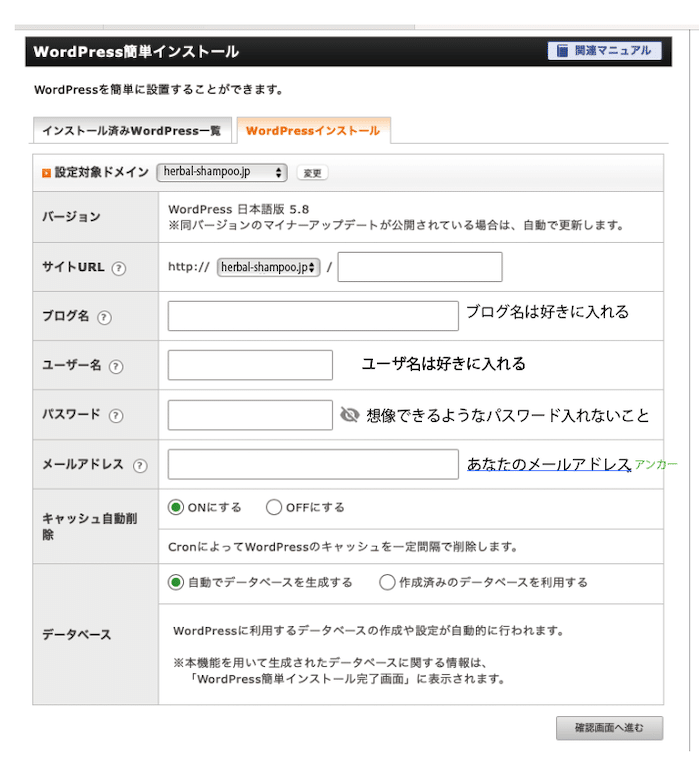Click the help icon beside パスワード

coord(115,416)
